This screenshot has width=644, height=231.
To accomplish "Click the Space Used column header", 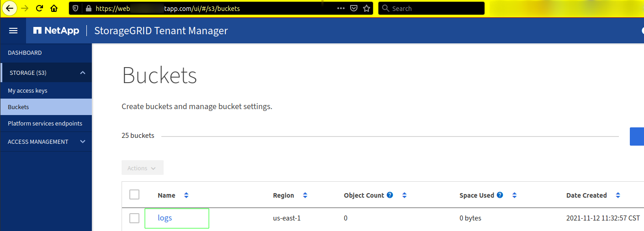I will click(477, 195).
